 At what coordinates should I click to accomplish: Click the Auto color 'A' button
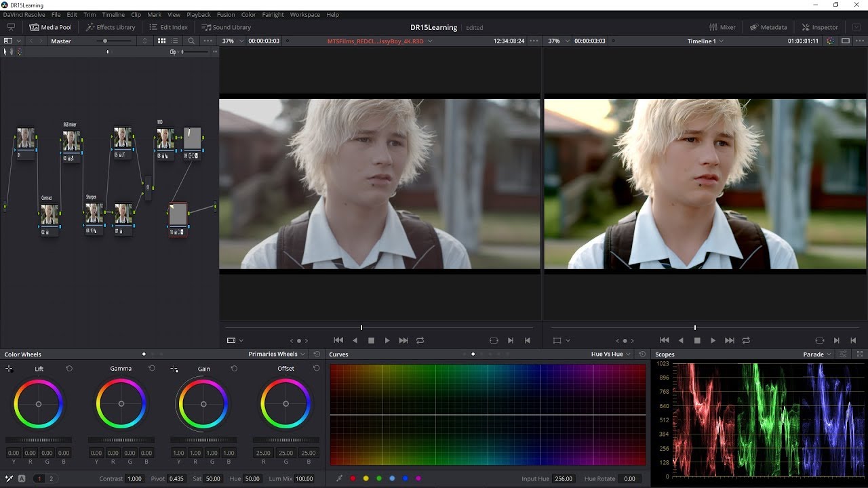[22, 479]
